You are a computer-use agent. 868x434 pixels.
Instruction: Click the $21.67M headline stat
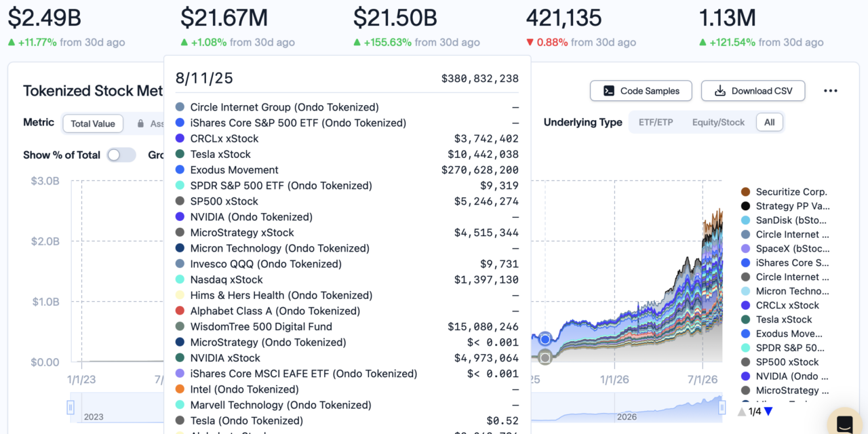point(224,18)
